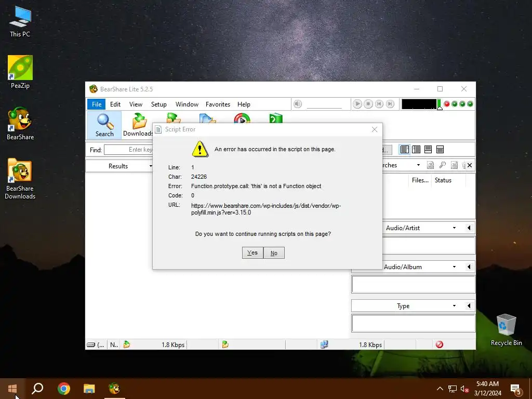
Task: Click the Type list box
Action: [413, 323]
